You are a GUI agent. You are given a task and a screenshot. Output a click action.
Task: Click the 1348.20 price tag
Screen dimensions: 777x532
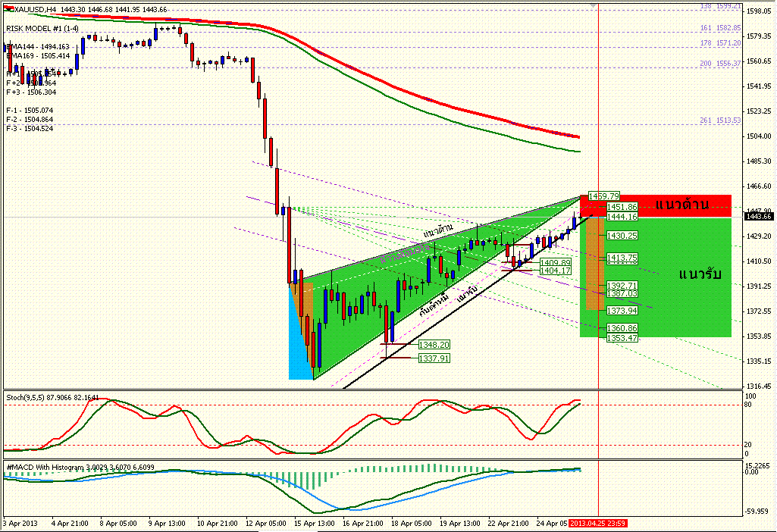(x=434, y=344)
